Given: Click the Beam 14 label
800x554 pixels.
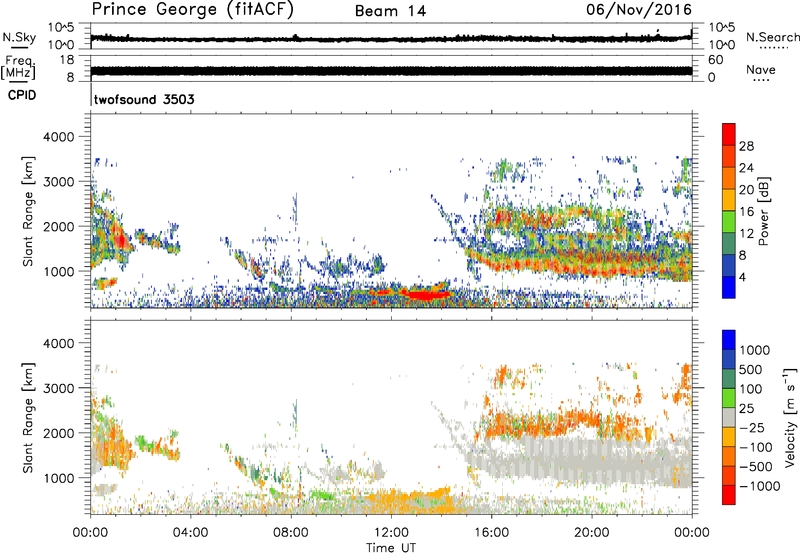Looking at the screenshot, I should click(390, 11).
